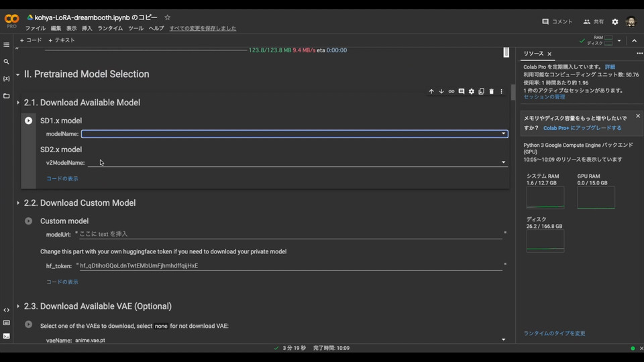Run the Custom model cell
Screen dimensions: 644x362
click(x=28, y=221)
